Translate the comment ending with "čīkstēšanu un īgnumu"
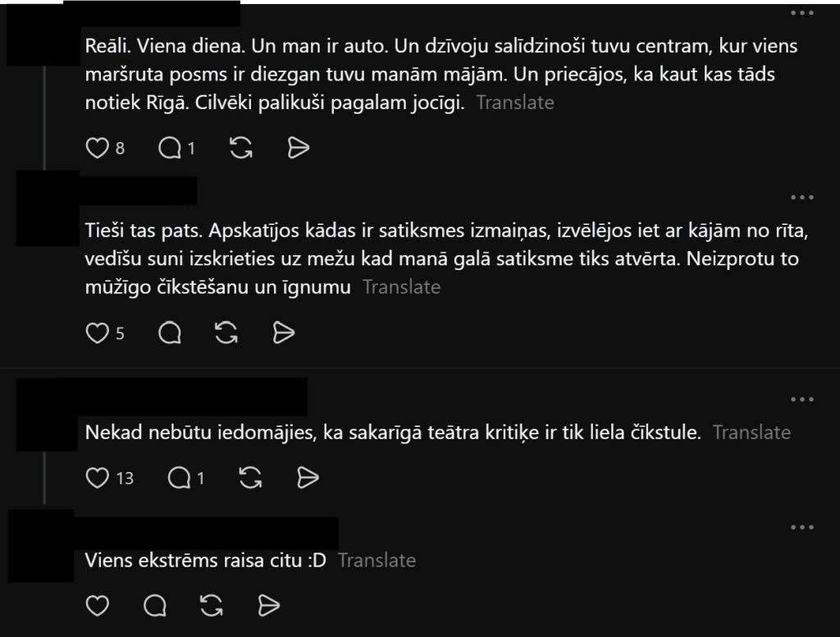The image size is (840, 637). click(402, 286)
